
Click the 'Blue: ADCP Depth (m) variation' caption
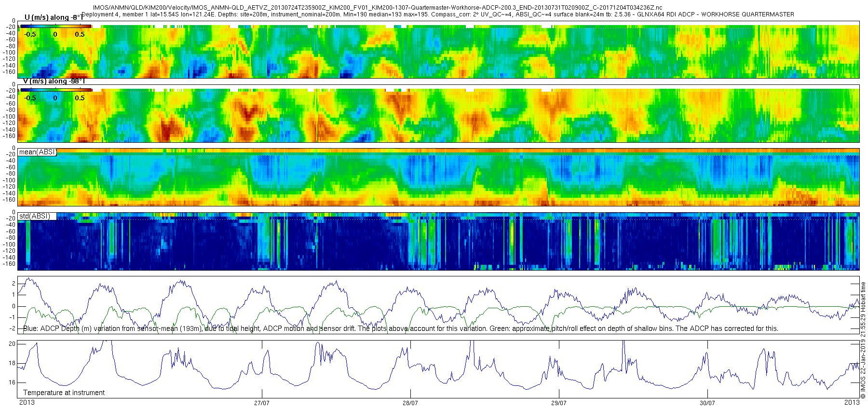click(400, 328)
